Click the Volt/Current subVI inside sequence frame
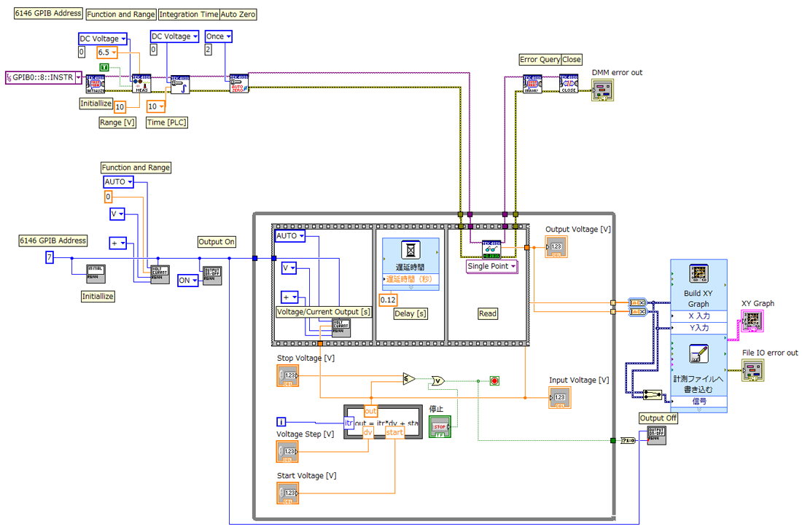The height and width of the screenshot is (532, 802). tap(341, 328)
